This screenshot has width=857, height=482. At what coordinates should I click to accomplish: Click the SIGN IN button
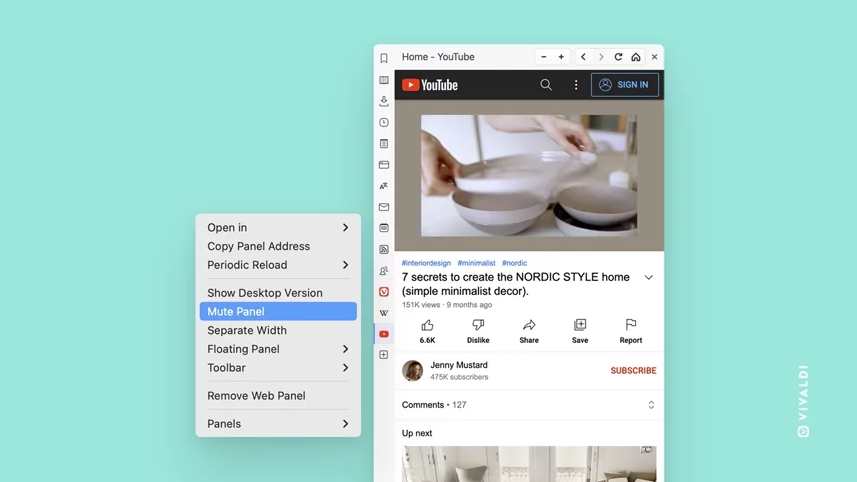click(x=625, y=85)
